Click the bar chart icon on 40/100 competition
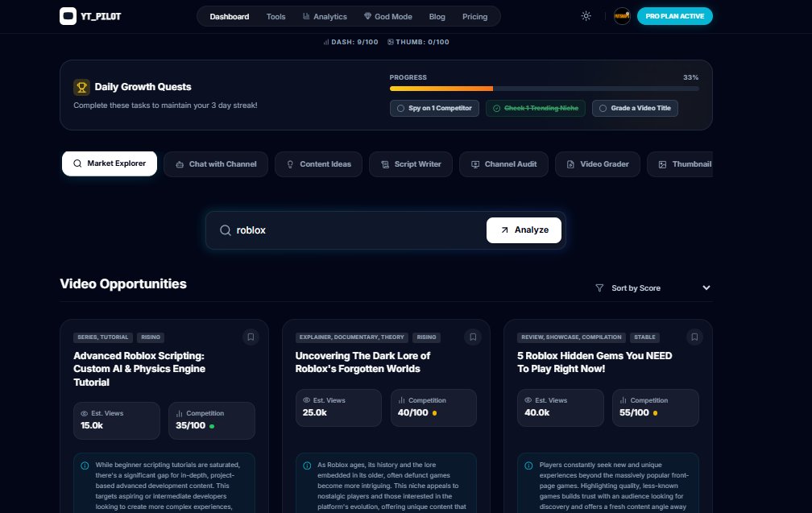 point(401,400)
